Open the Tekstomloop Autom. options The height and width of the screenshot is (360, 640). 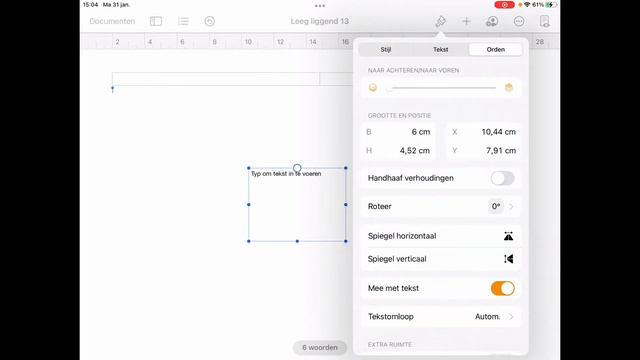click(x=440, y=317)
